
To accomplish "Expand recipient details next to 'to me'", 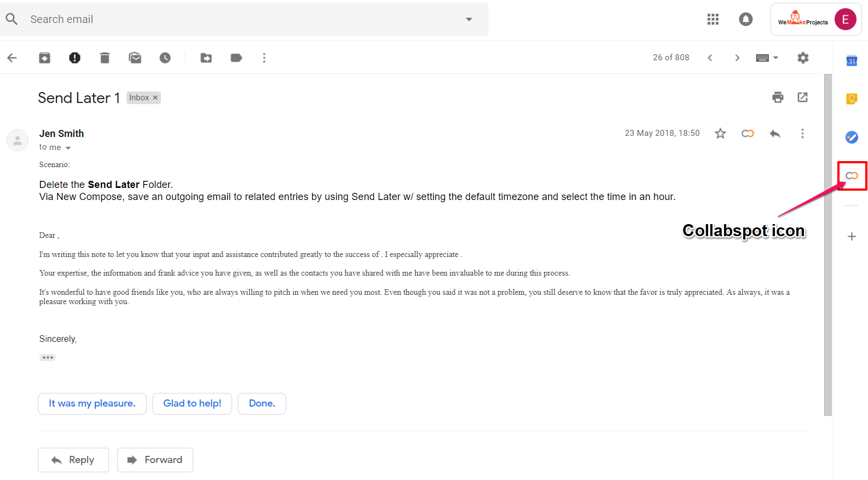I will (68, 148).
